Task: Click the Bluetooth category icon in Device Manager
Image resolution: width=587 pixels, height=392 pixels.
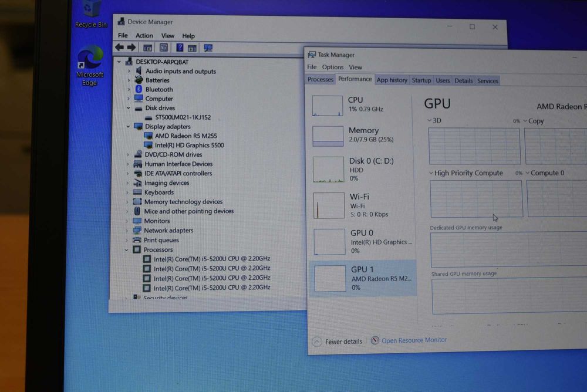Action: click(x=139, y=89)
